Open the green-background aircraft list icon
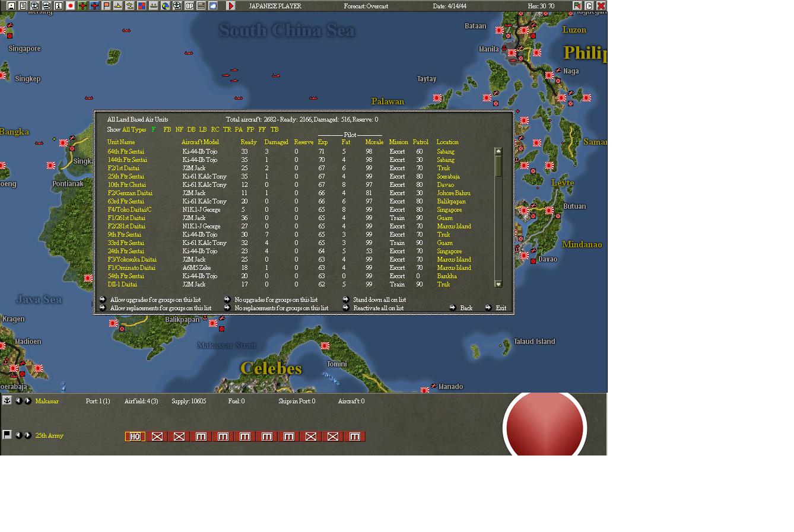Image resolution: width=794 pixels, height=532 pixels. 82,6
